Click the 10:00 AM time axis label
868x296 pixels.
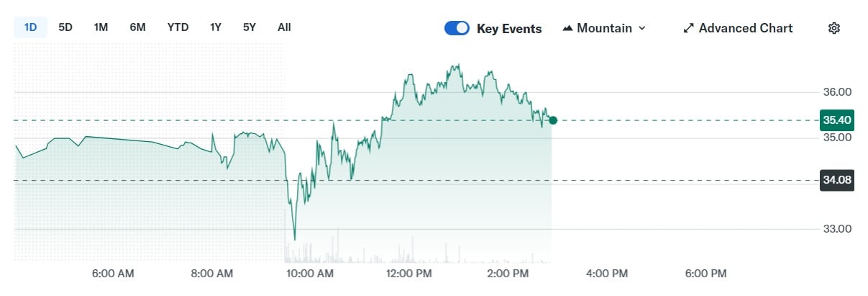tap(309, 274)
